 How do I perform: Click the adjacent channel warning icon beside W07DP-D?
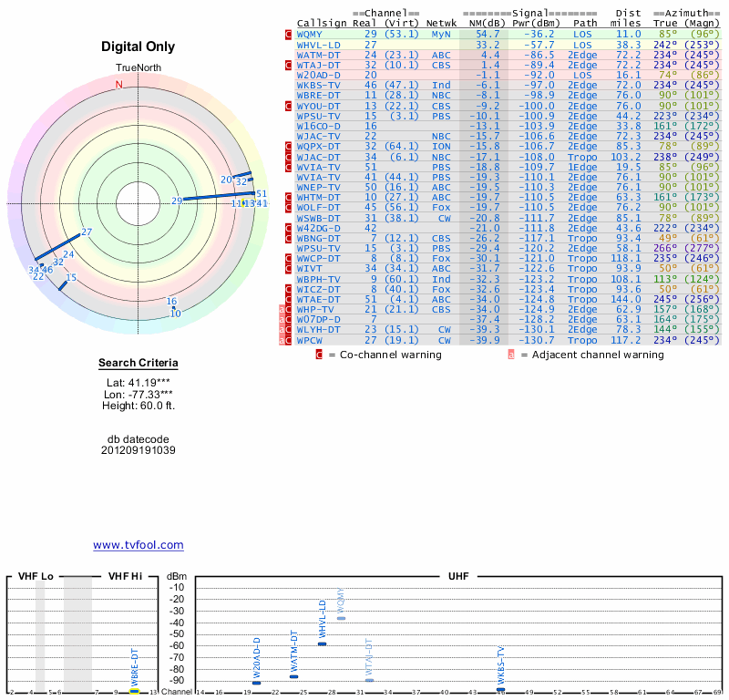282,320
